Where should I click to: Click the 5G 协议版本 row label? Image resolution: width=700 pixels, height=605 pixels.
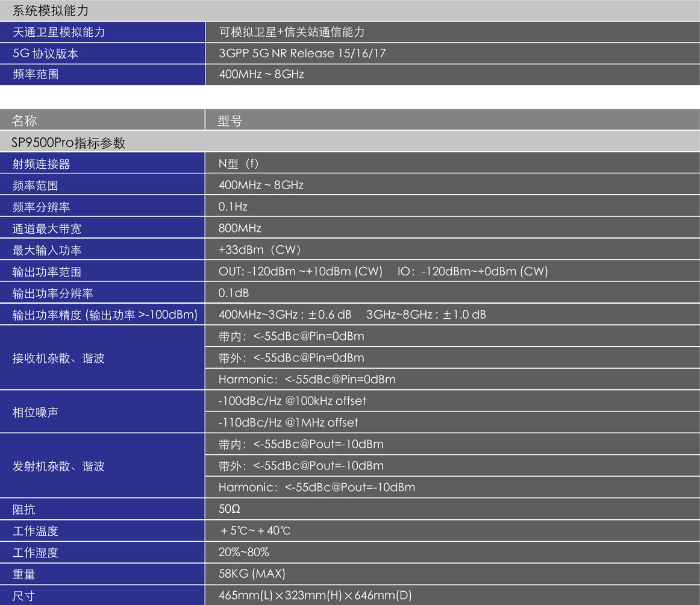tap(45, 54)
